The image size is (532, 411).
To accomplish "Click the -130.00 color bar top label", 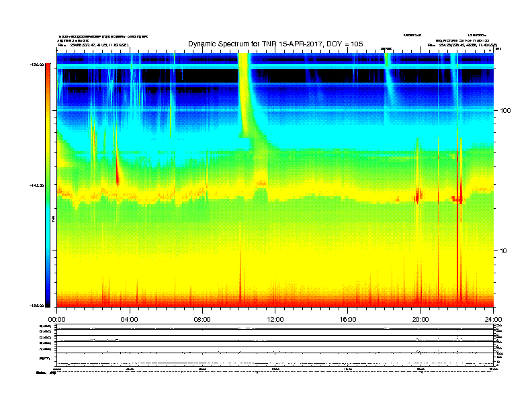I will [37, 64].
